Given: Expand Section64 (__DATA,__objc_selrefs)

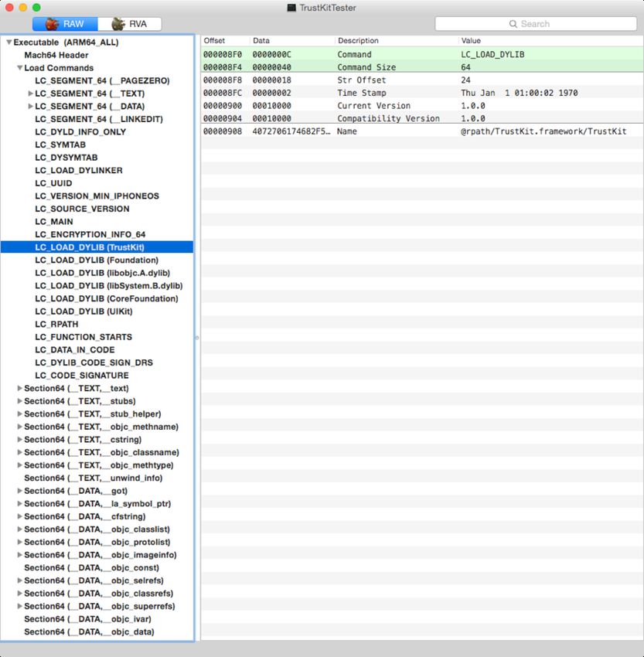Looking at the screenshot, I should click(19, 580).
